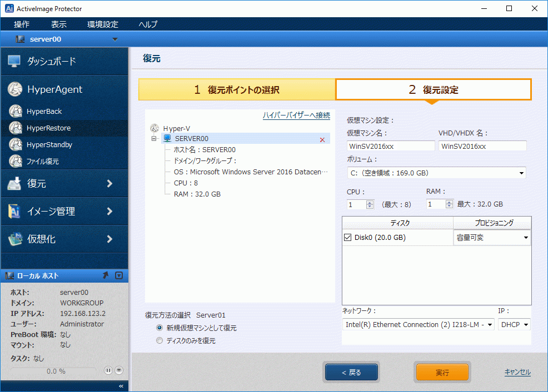Screen dimensions: 548x392
Task: Click the 復元 sidebar drive icon
Action: click(14, 183)
